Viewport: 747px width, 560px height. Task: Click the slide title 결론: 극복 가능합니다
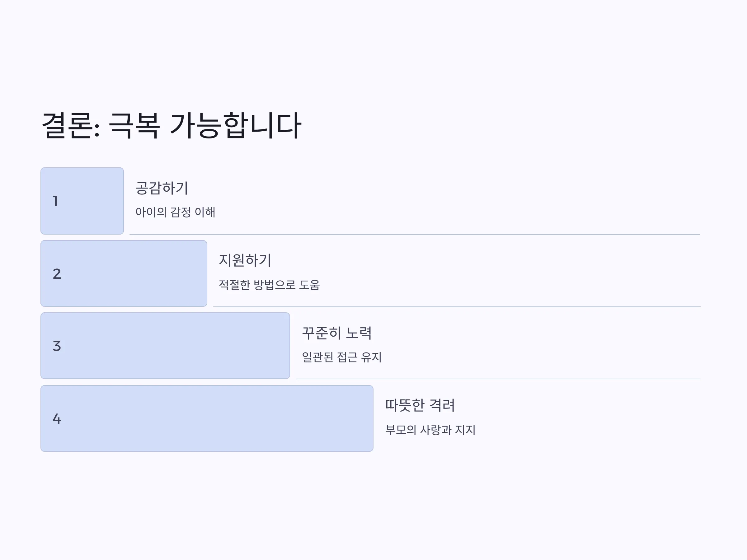click(171, 126)
